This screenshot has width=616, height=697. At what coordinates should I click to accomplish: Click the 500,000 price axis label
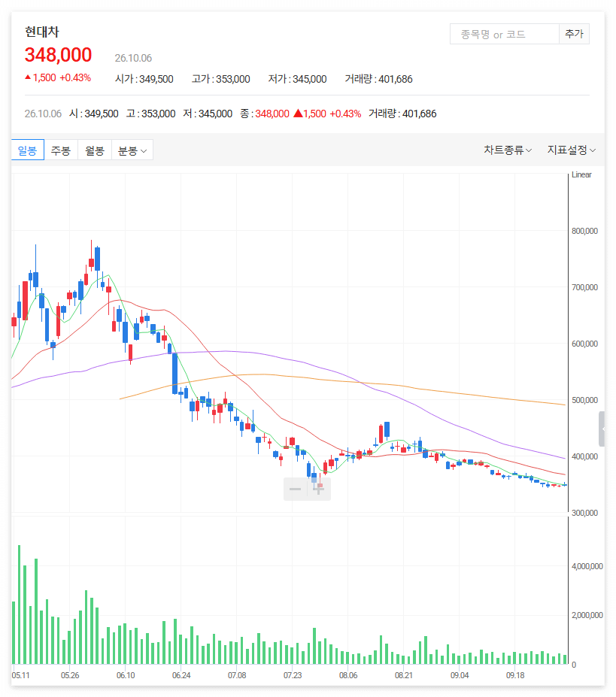584,401
